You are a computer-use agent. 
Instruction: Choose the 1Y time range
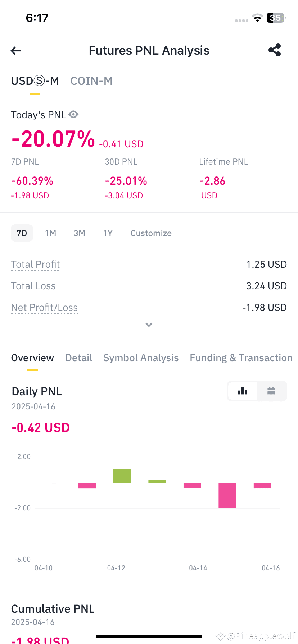click(108, 233)
